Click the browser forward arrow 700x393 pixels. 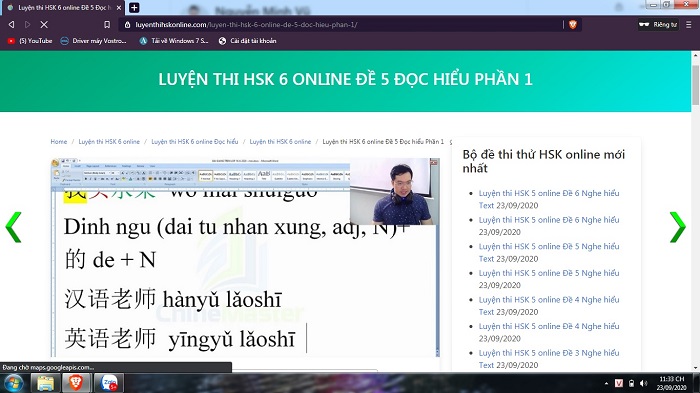pos(27,25)
